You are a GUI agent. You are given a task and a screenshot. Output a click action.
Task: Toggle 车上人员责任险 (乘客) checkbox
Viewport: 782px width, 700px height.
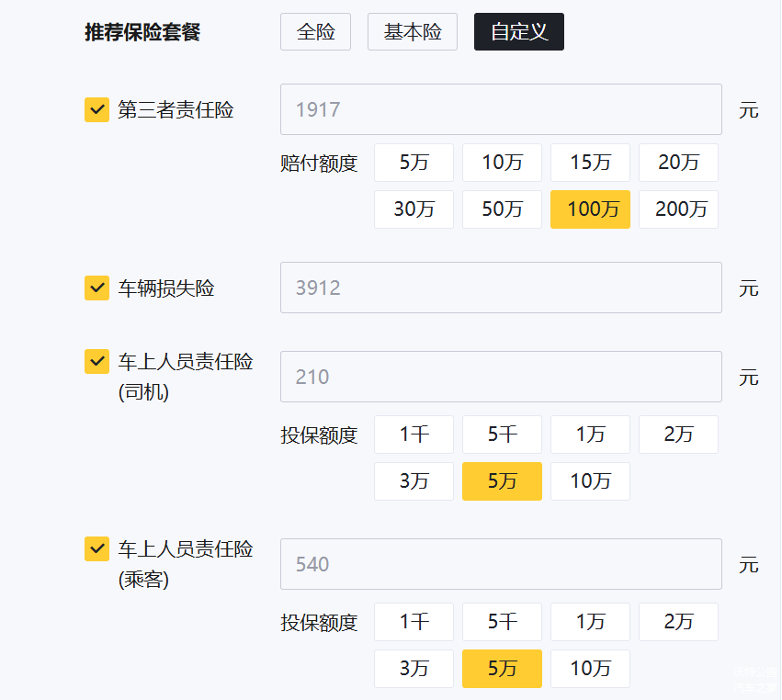click(96, 548)
